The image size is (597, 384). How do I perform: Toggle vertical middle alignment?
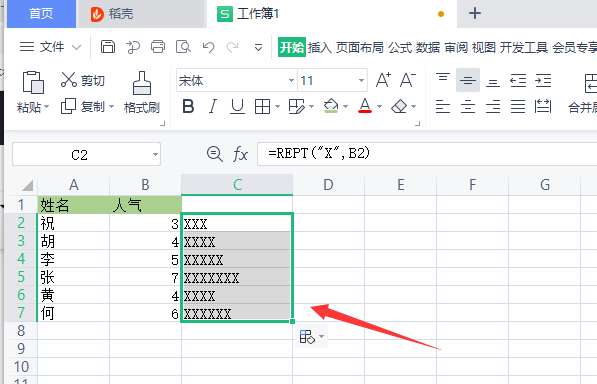click(468, 80)
